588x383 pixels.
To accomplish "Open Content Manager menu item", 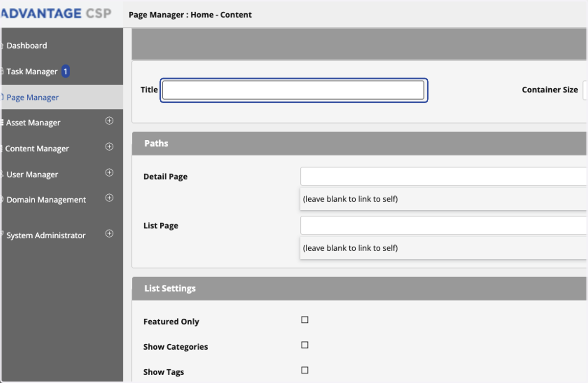I will 37,149.
